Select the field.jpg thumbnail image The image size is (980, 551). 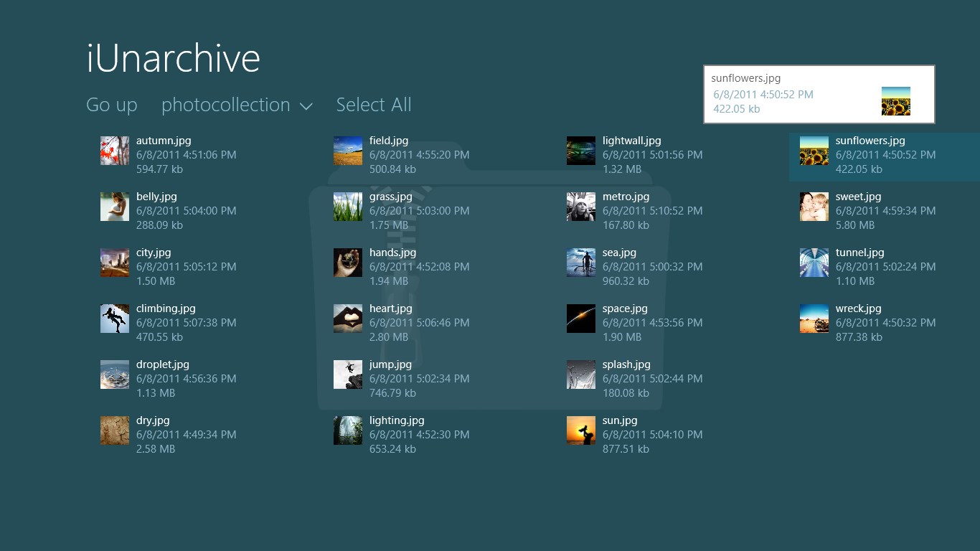[x=348, y=151]
